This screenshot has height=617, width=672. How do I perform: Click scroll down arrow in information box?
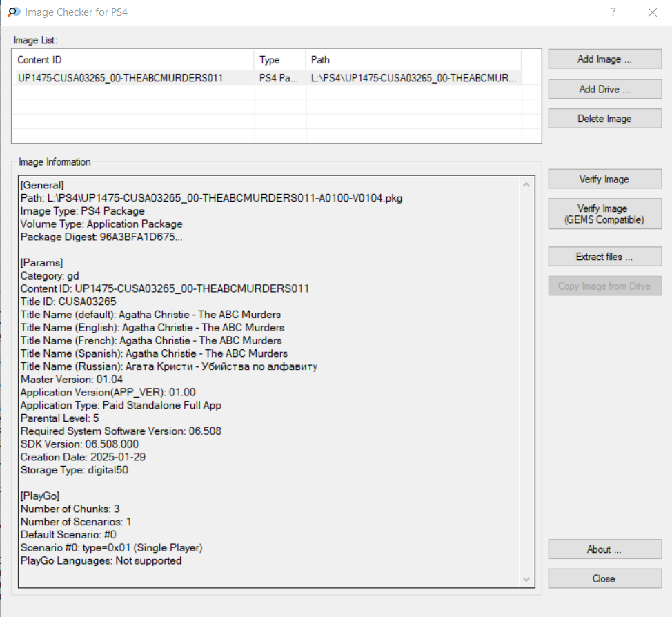click(526, 580)
